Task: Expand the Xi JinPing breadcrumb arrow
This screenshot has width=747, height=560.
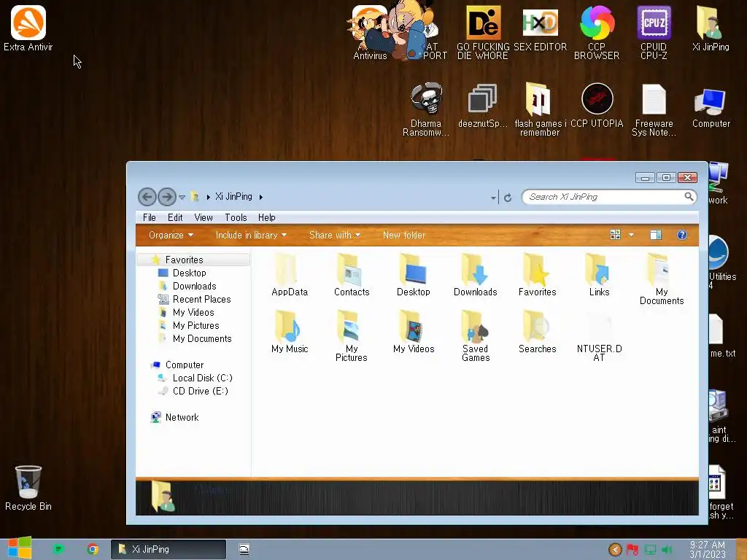Action: pos(260,197)
